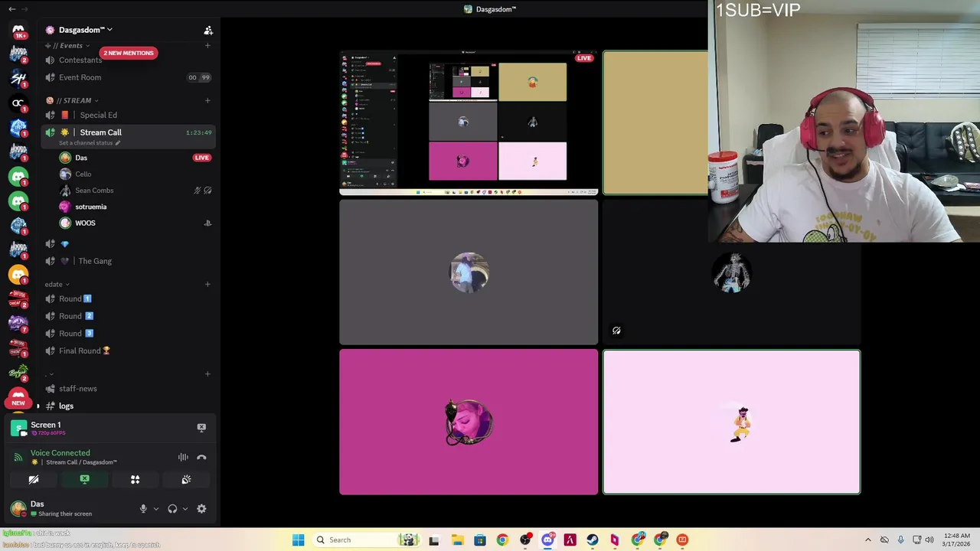Image resolution: width=980 pixels, height=551 pixels.
Task: Join the Round 3 voice channel
Action: click(x=126, y=334)
